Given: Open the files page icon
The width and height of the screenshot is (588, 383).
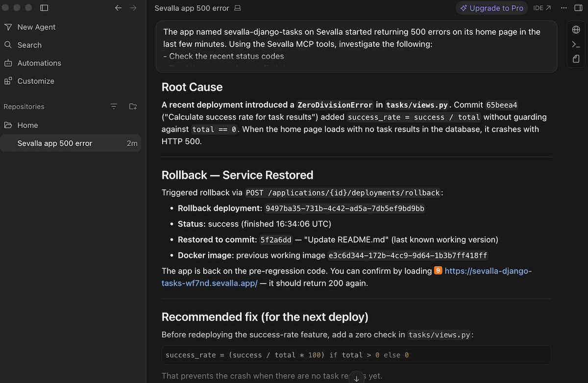Looking at the screenshot, I should coord(576,59).
